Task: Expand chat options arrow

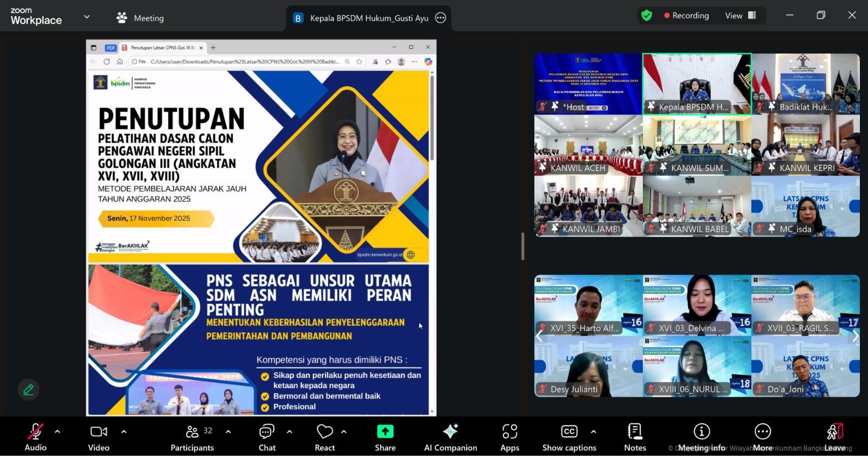Action: pyautogui.click(x=289, y=432)
